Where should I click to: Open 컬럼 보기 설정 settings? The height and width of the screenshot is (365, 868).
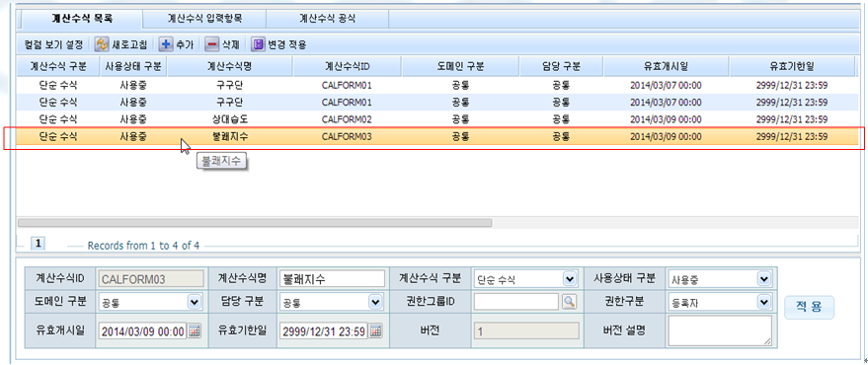53,44
